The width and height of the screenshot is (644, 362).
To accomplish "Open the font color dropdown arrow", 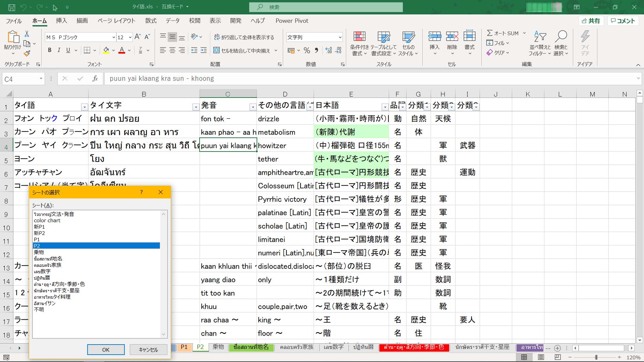I will [x=129, y=51].
